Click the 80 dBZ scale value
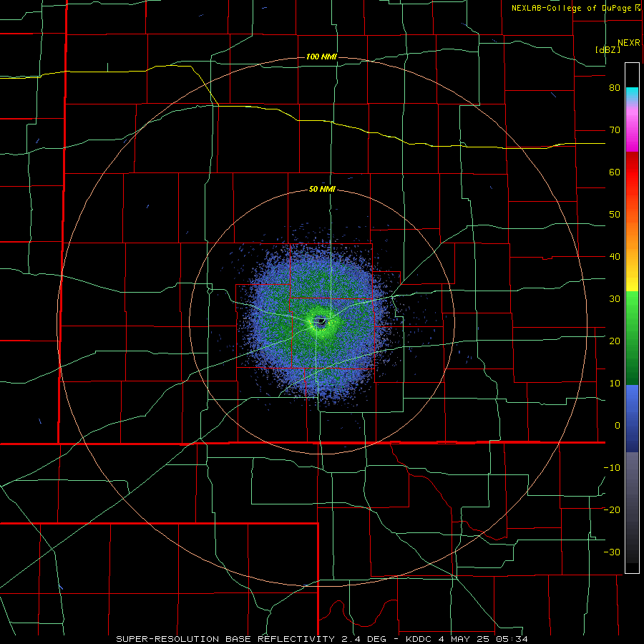 (615, 88)
